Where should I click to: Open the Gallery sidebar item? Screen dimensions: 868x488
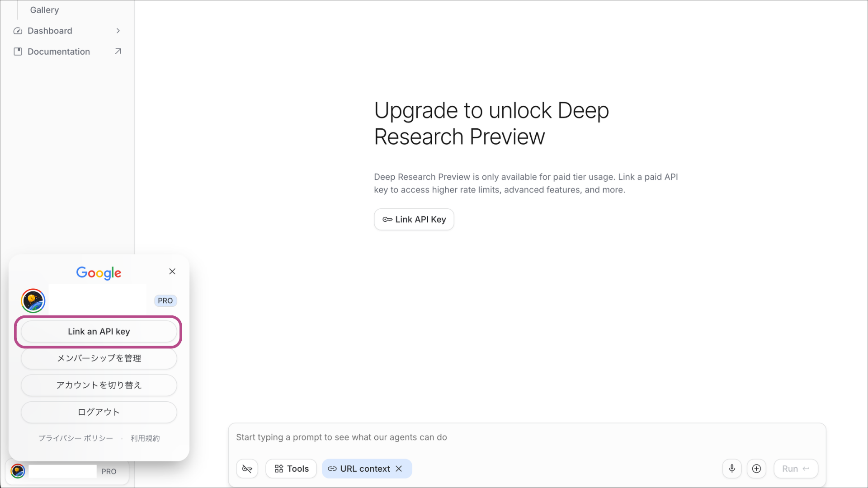coord(44,10)
